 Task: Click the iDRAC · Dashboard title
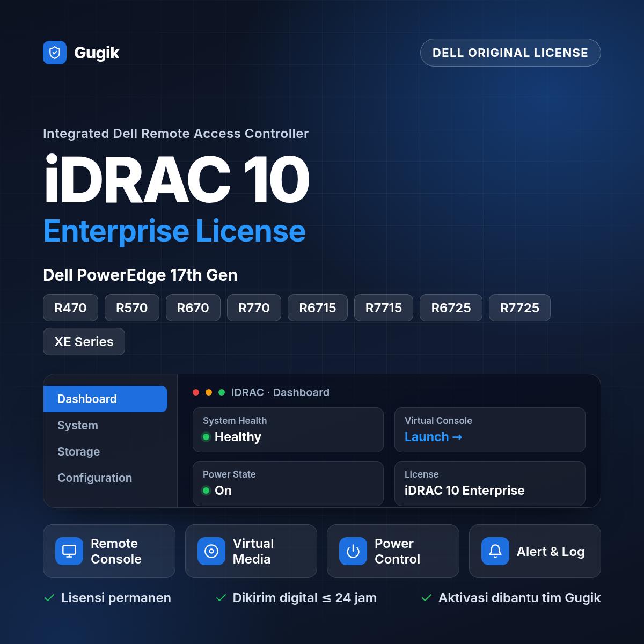coord(280,392)
